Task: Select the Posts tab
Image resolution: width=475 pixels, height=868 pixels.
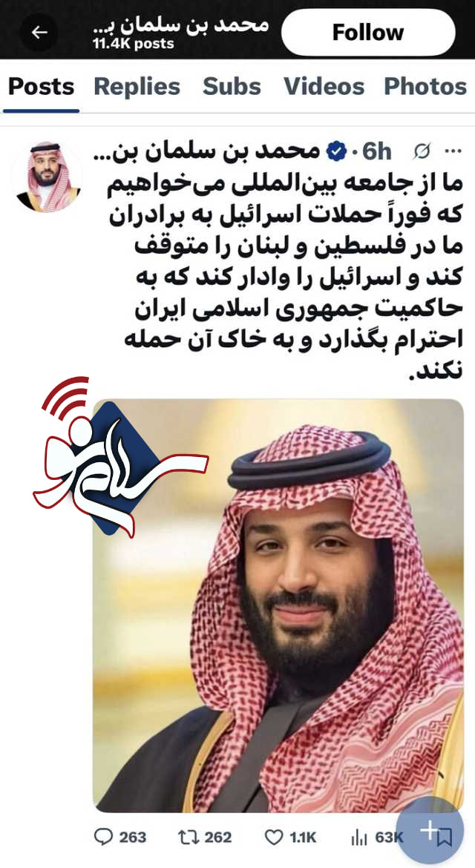Action: pyautogui.click(x=41, y=87)
